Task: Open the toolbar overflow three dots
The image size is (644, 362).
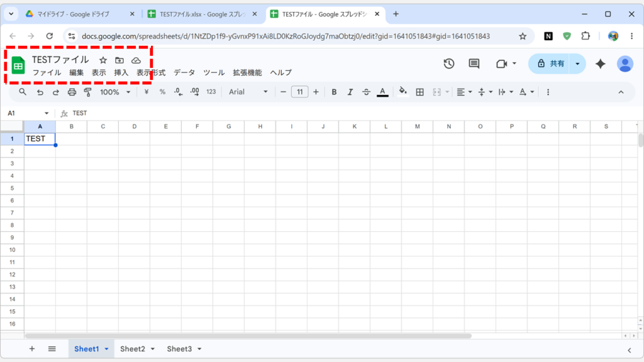Action: click(x=548, y=92)
